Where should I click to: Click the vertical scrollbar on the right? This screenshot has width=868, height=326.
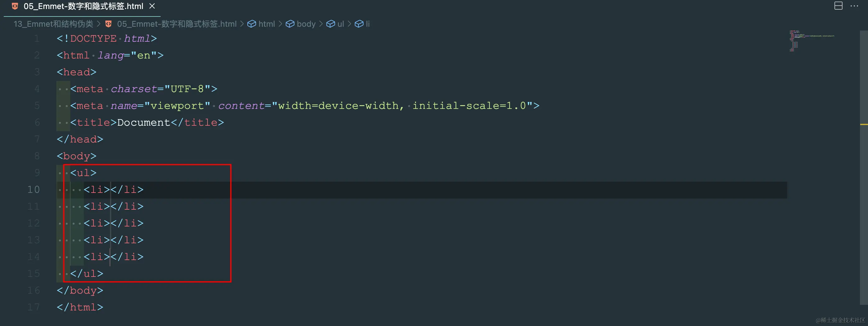[x=864, y=167]
